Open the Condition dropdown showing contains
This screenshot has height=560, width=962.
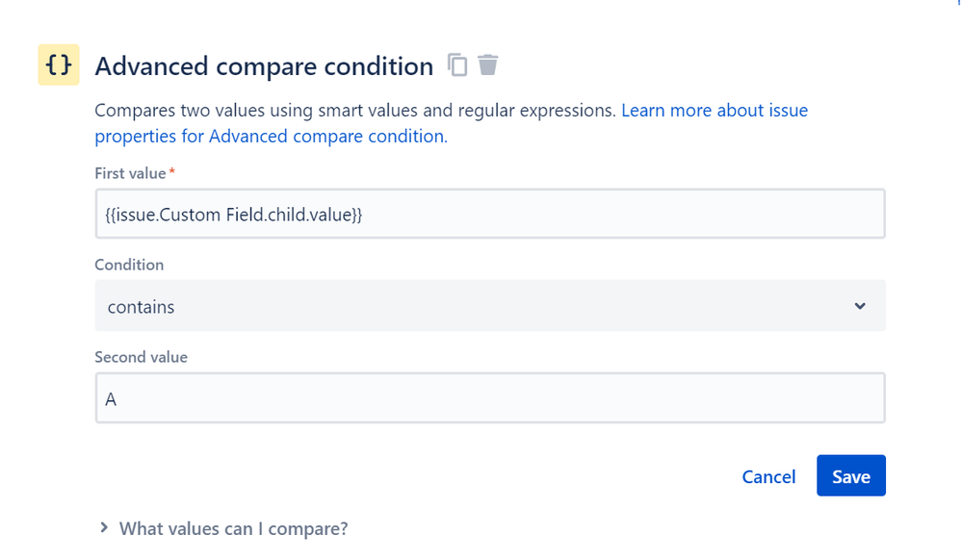(x=489, y=307)
